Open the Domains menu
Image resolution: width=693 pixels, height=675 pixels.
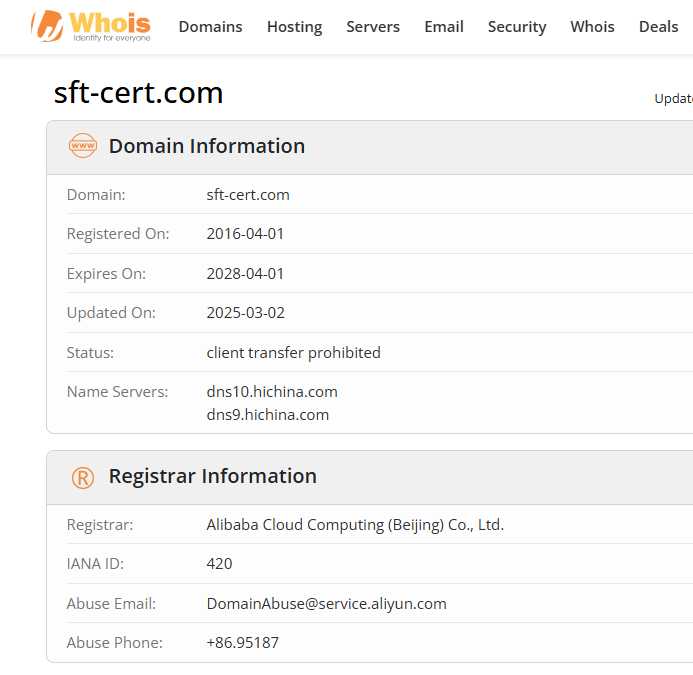click(210, 27)
